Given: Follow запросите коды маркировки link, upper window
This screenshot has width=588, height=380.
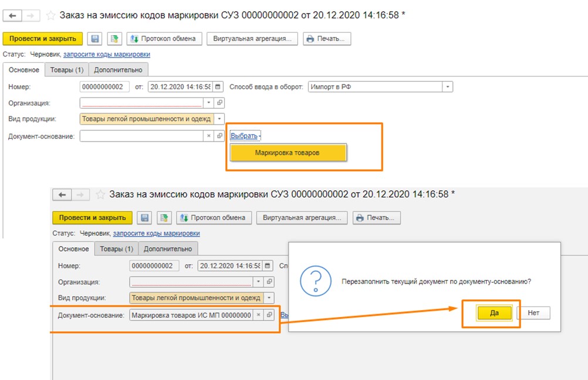Looking at the screenshot, I should pyautogui.click(x=107, y=54).
